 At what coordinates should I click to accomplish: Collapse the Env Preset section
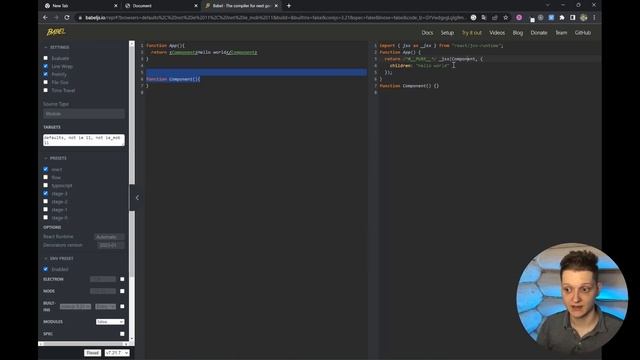[x=59, y=258]
